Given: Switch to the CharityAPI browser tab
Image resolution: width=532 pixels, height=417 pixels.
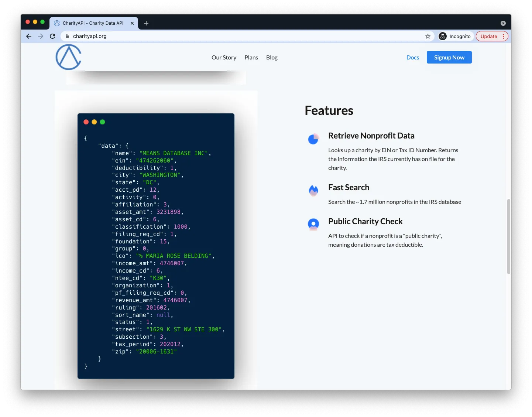Looking at the screenshot, I should tap(90, 23).
